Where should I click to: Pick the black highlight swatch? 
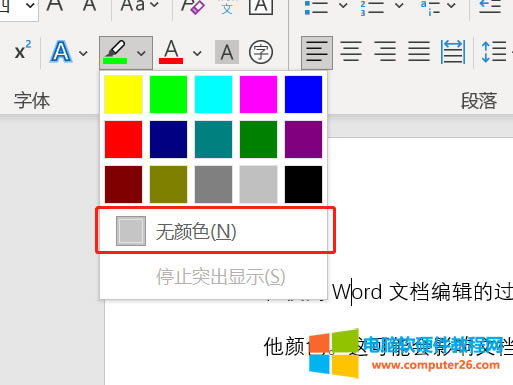(303, 184)
